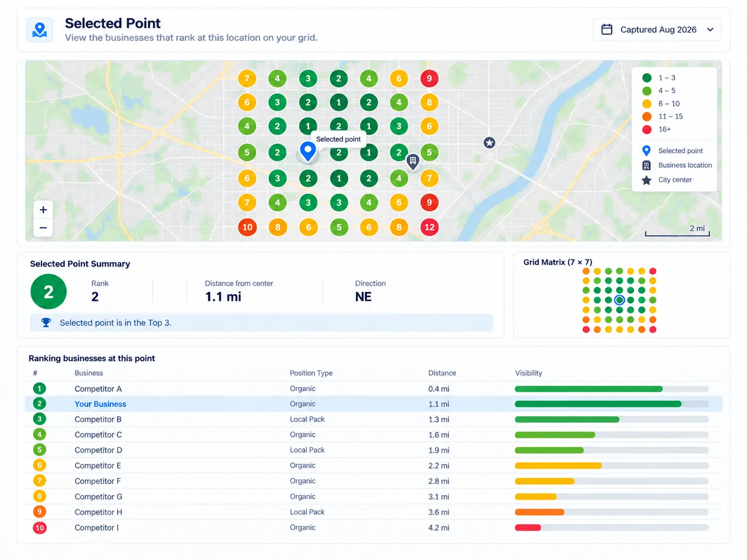747x560 pixels.
Task: Click the Selected Point header map-pin icon
Action: [x=40, y=30]
